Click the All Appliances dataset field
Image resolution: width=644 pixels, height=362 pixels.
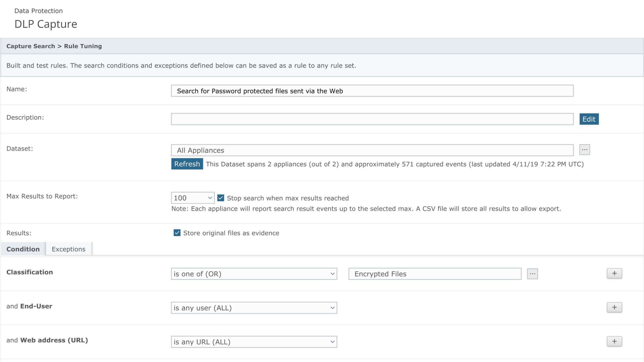372,150
